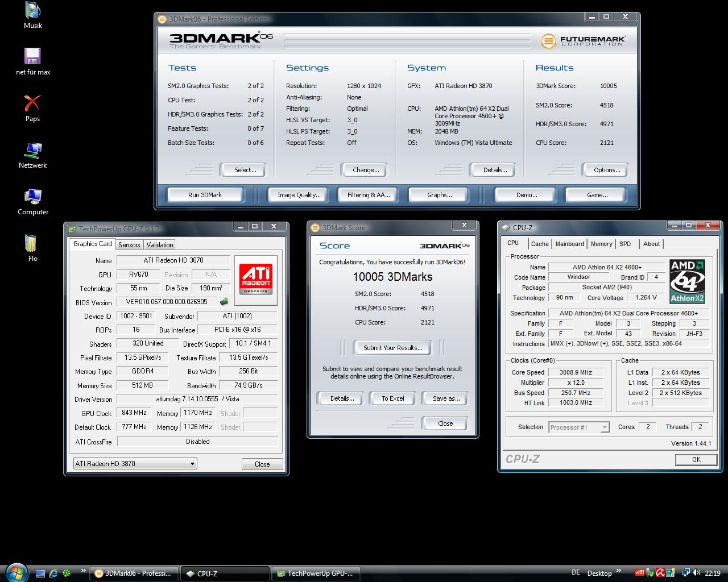The image size is (728, 582).
Task: Open the Paps desktop shortcut
Action: (33, 109)
